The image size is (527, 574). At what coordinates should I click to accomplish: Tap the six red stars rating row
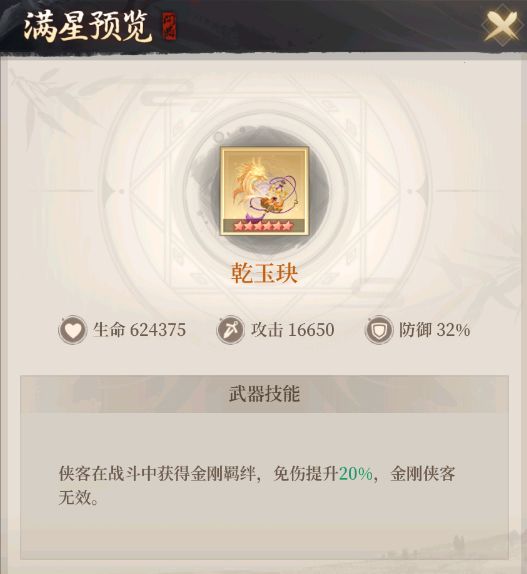coord(264,226)
